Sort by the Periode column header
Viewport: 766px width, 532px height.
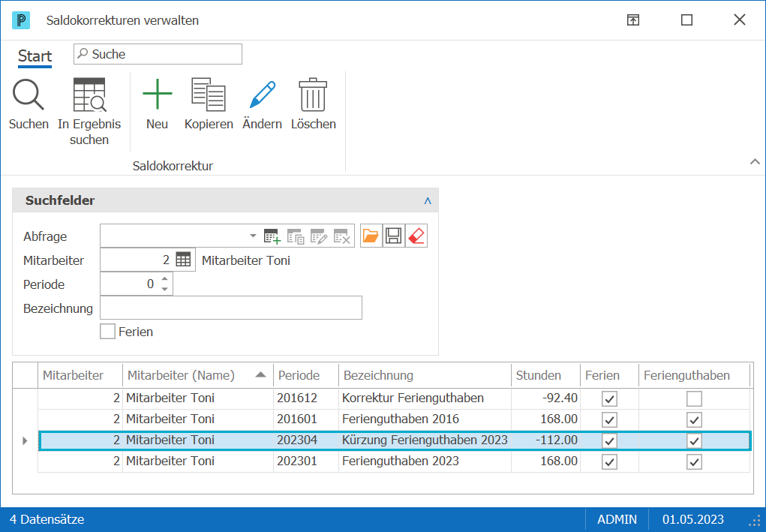click(x=306, y=375)
